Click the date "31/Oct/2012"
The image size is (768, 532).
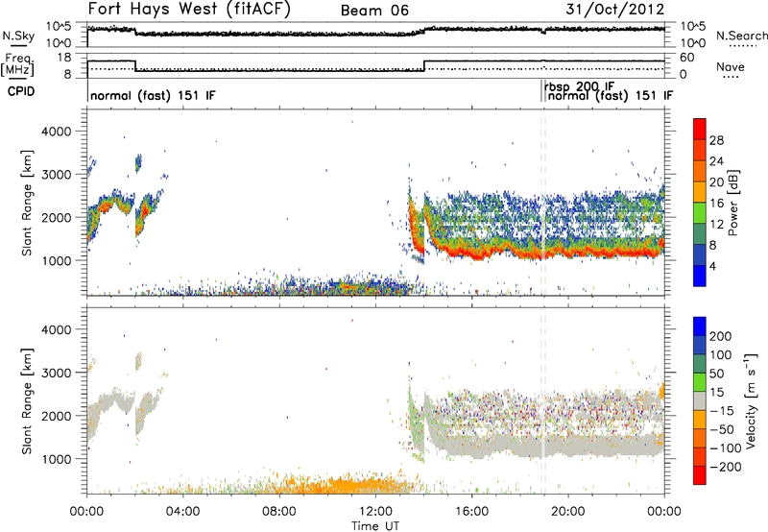615,10
